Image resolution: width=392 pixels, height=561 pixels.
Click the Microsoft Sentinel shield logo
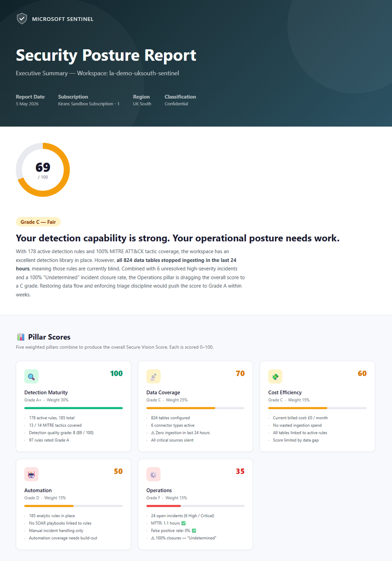click(x=22, y=18)
